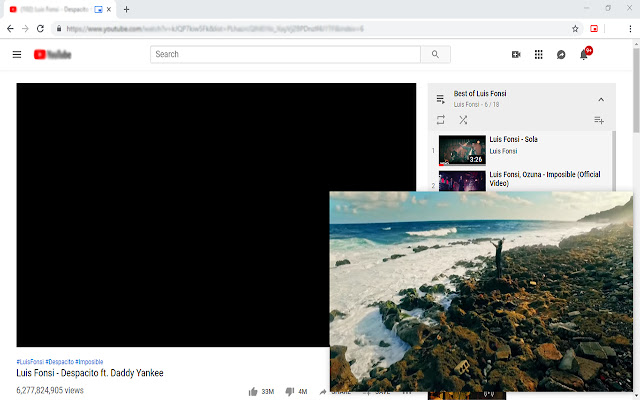Click the playlist queue icon
640x400 pixels.
(x=440, y=99)
